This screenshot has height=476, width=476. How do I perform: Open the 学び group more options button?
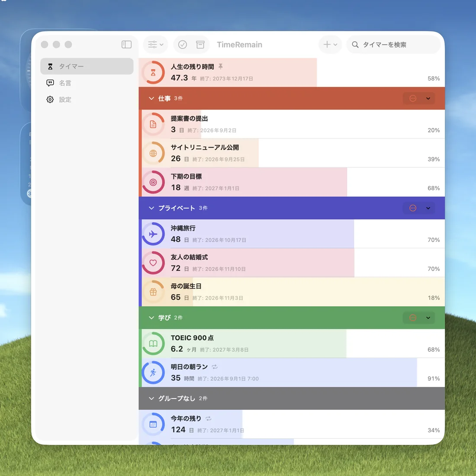coord(412,318)
